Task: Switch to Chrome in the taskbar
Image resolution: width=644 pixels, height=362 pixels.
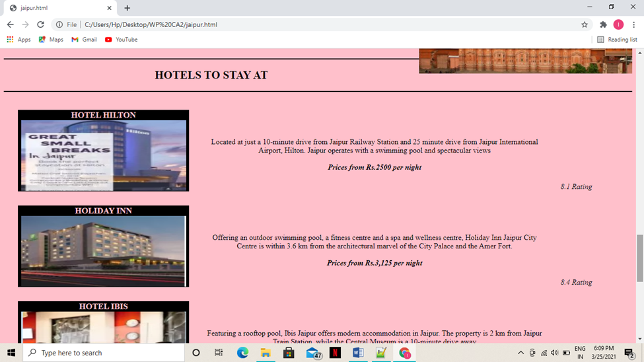Action: point(404,353)
